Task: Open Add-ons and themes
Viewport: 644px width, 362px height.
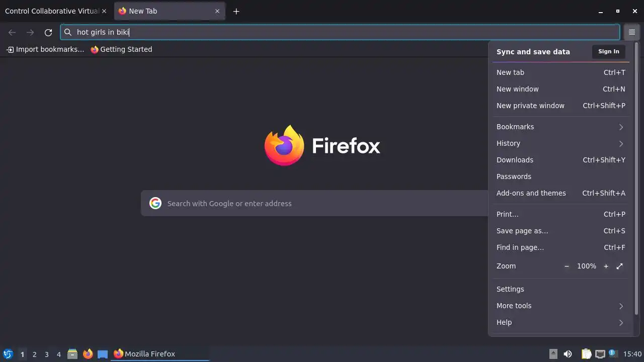Action: 560,193
